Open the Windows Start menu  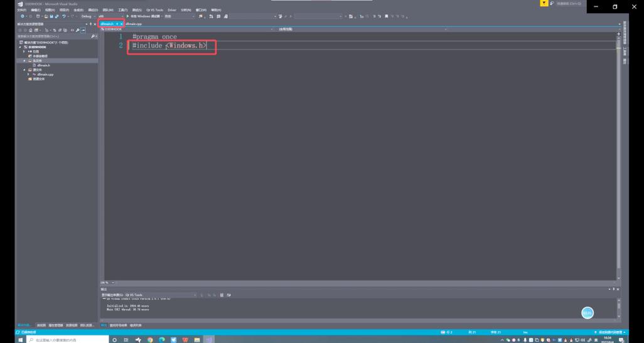coord(20,340)
